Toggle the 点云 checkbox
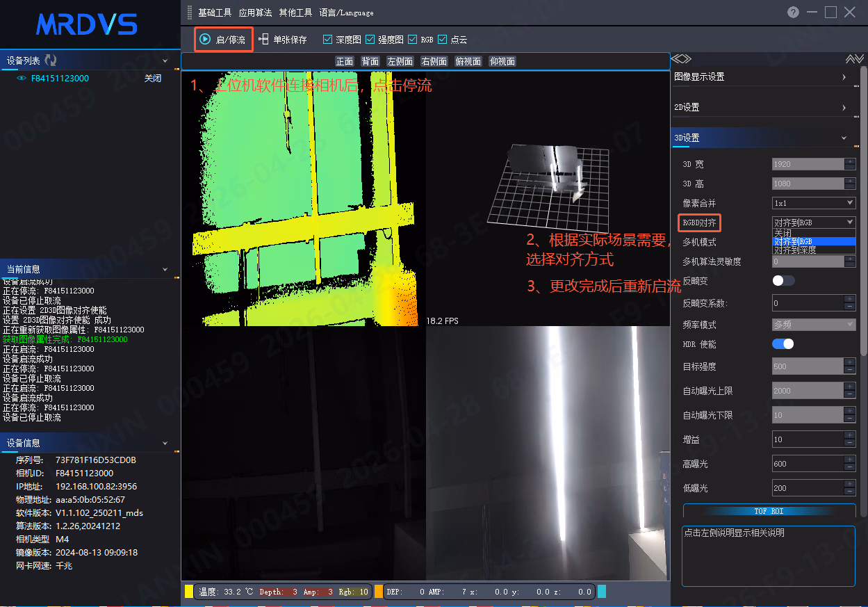 click(442, 40)
